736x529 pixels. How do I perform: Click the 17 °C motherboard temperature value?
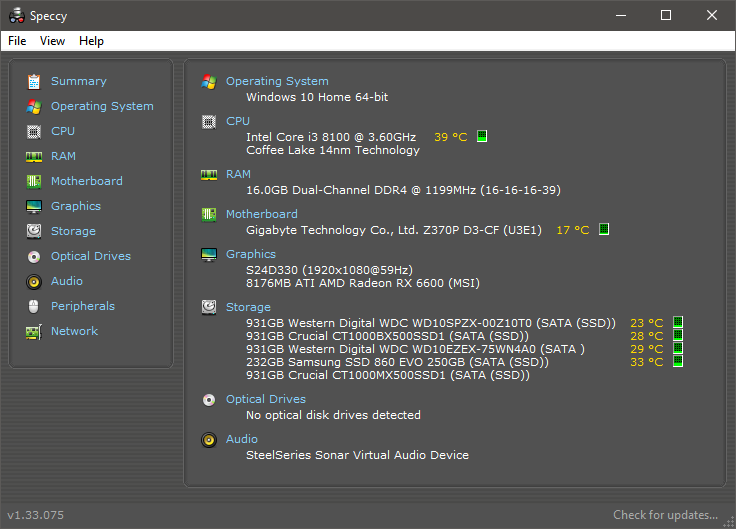point(573,230)
